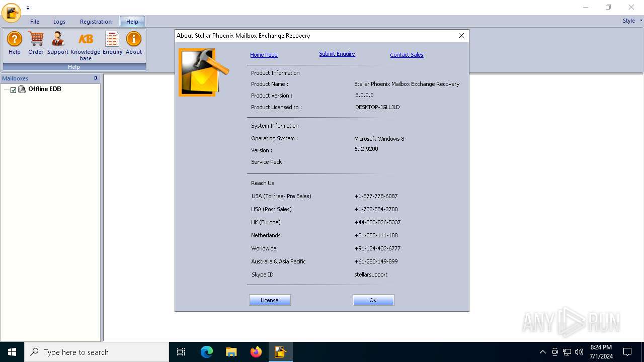
Task: Select the Help ribbon tab
Action: click(x=132, y=22)
